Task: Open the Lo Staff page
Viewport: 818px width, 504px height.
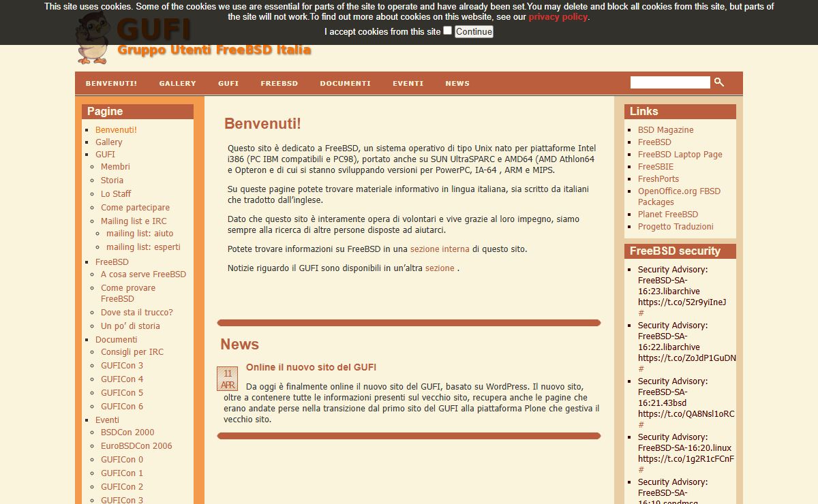Action: [x=116, y=194]
